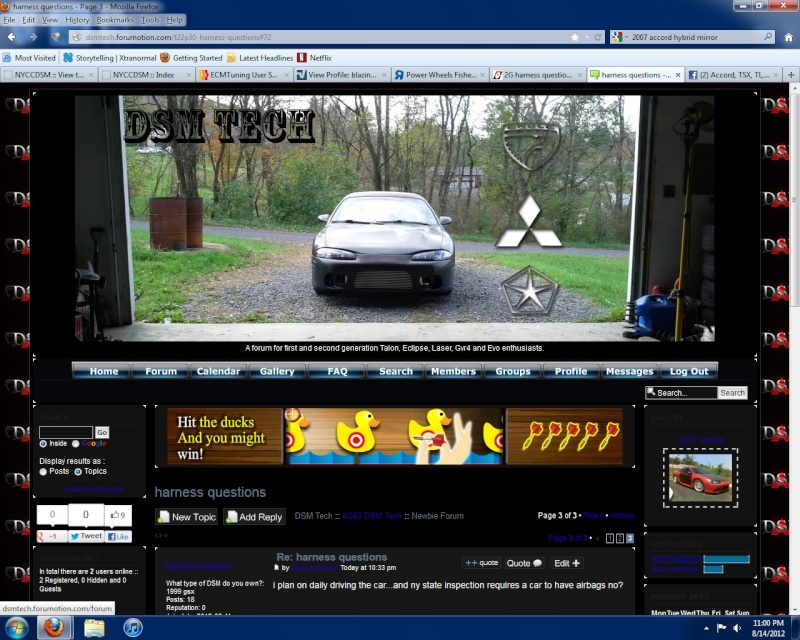Bookmark this page with the star icon
Screen dimensions: 800x640
pyautogui.click(x=575, y=37)
